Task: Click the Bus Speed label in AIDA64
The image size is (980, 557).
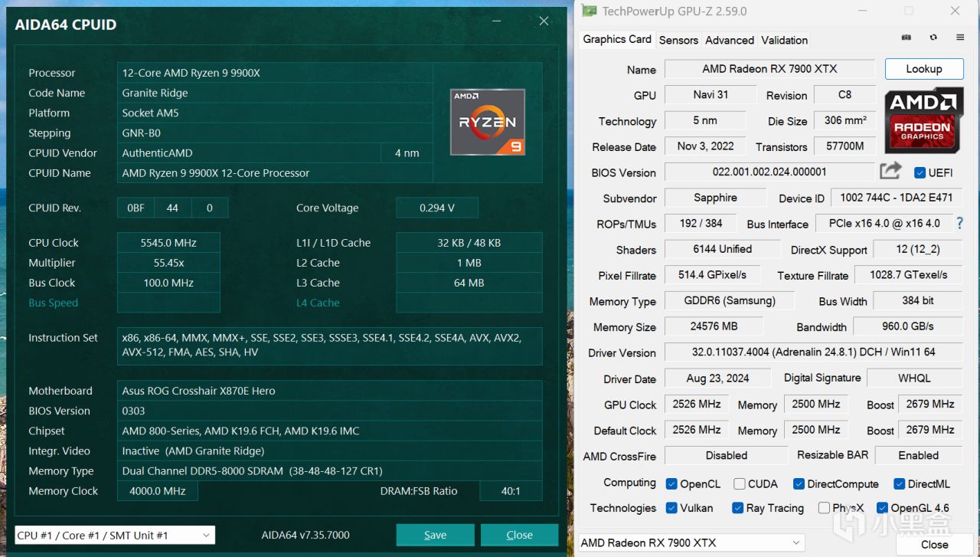Action: pos(54,303)
